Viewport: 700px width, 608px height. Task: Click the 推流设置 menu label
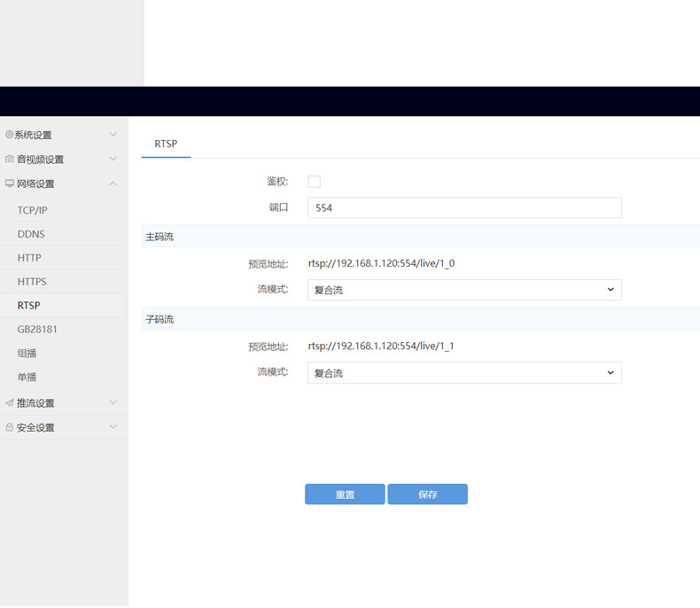pos(35,403)
